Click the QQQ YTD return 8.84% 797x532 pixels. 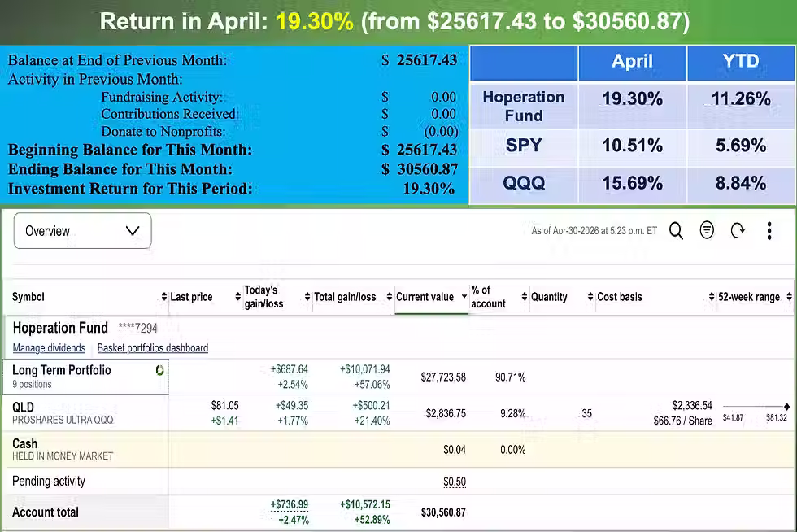(741, 183)
